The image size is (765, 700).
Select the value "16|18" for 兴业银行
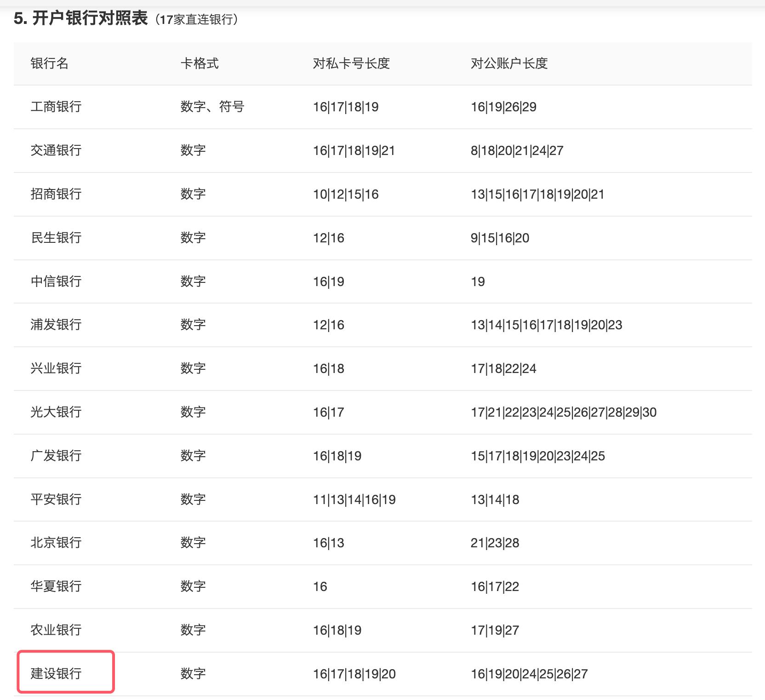[329, 369]
